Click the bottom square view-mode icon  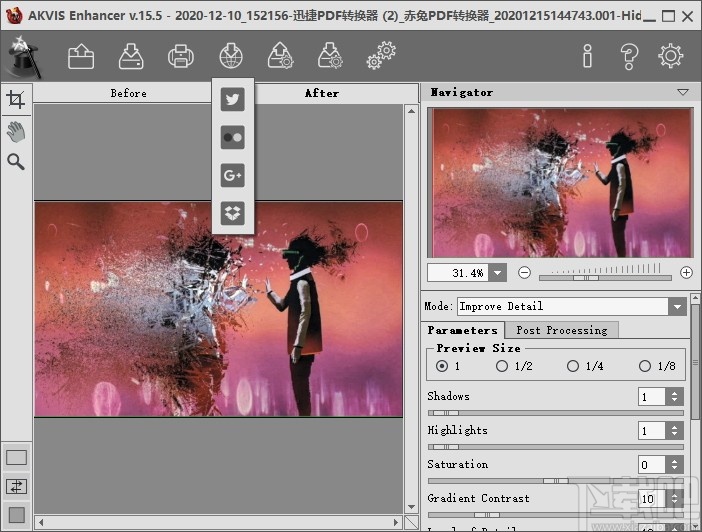point(17,515)
